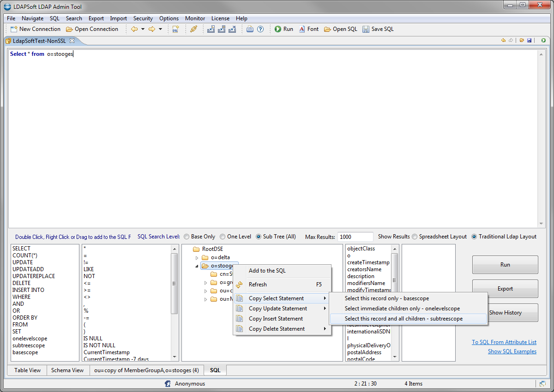554x392 pixels.
Task: Choose Spreadsheet Layout for results
Action: (x=415, y=237)
